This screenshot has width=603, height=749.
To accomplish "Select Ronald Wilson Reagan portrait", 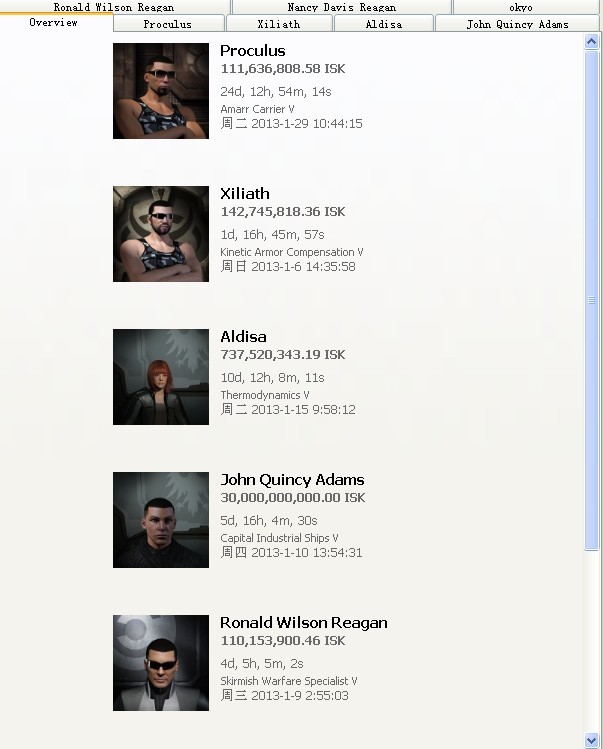I will [161, 663].
